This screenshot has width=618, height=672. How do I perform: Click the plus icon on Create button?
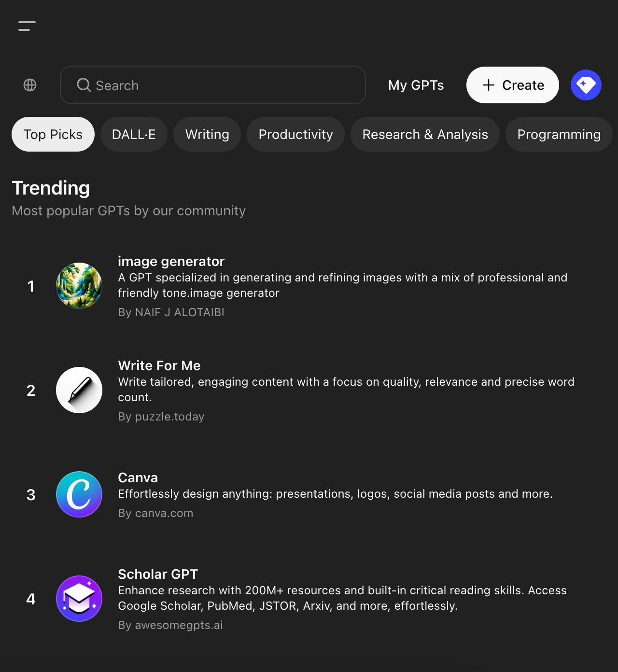coord(489,85)
